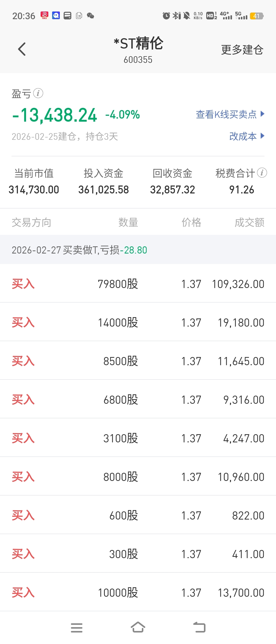Select the 10000股 buy transaction row
Image resolution: width=276 pixels, height=644 pixels.
point(138,592)
